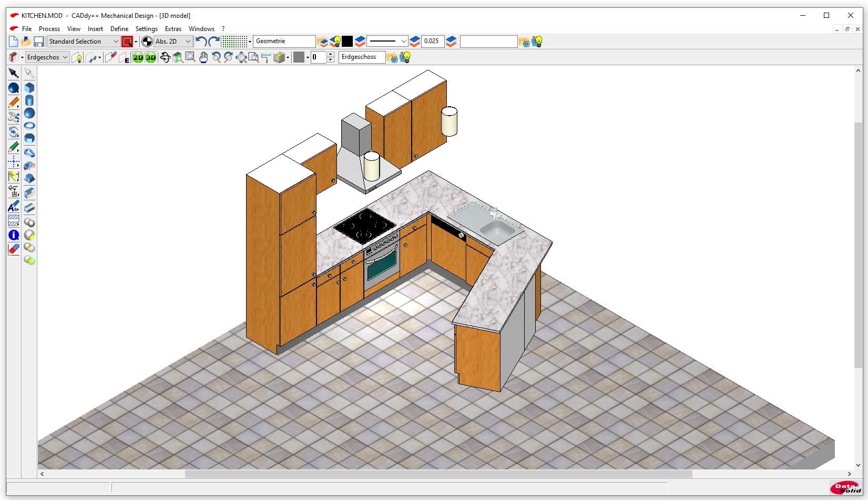Click the black color swatch
The width and height of the screenshot is (868, 500).
pos(347,42)
